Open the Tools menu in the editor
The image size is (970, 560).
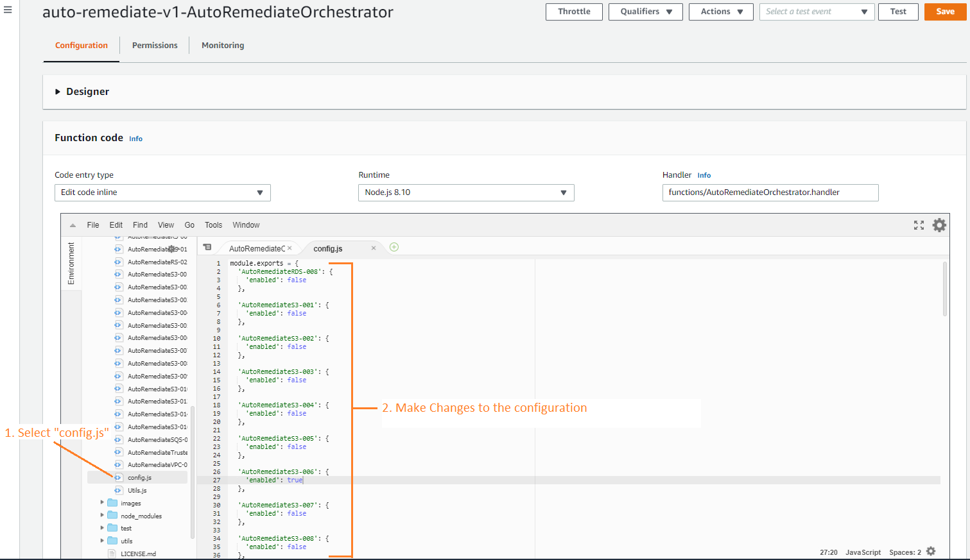[213, 225]
